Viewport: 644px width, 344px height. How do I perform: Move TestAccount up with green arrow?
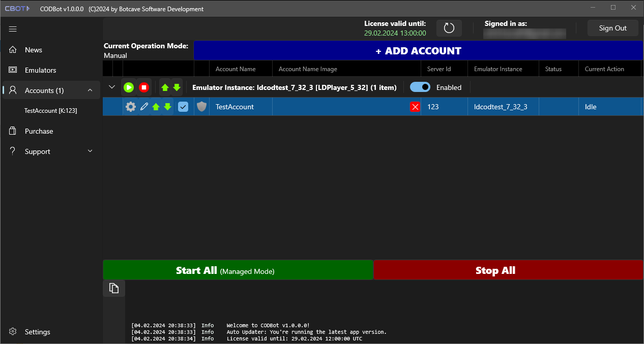(x=156, y=107)
